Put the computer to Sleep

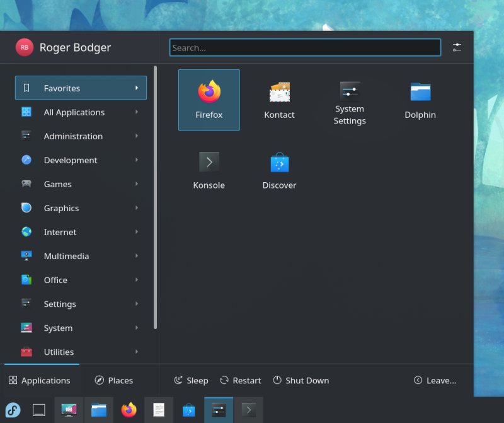pyautogui.click(x=190, y=380)
